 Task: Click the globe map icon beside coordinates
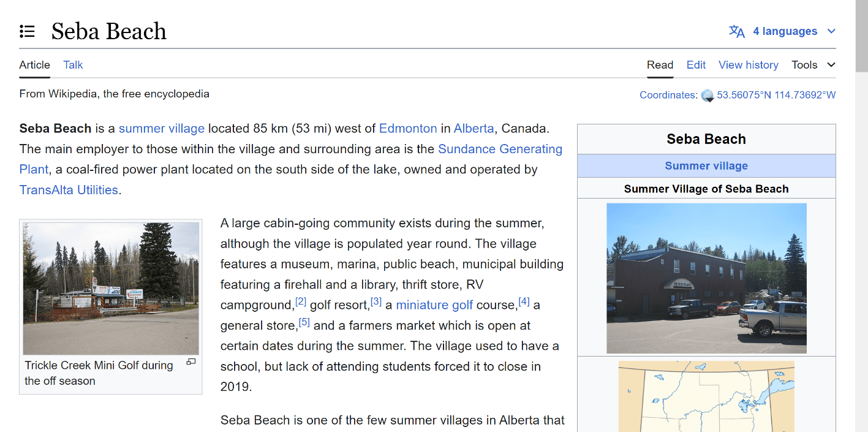(708, 95)
